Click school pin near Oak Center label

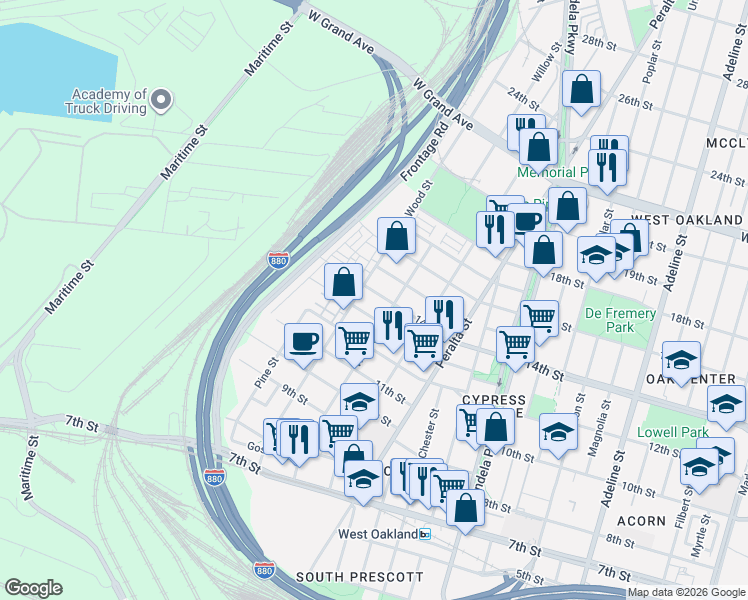pos(682,363)
